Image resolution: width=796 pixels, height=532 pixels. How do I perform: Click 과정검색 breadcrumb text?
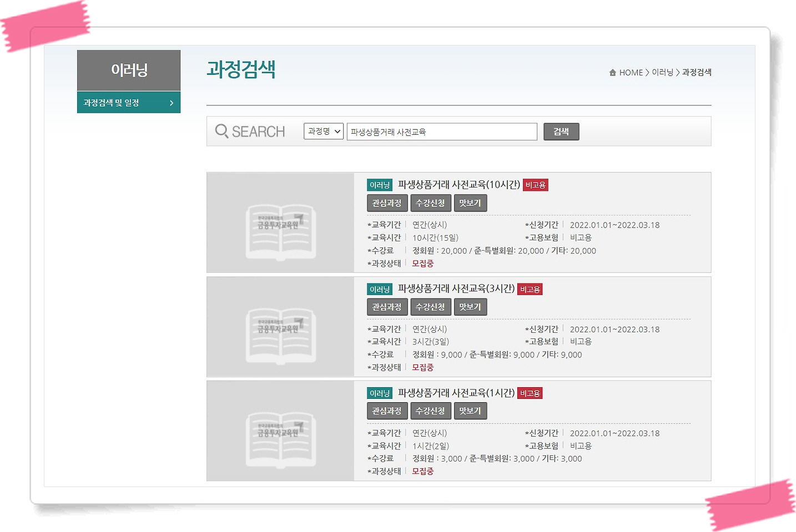pyautogui.click(x=697, y=73)
